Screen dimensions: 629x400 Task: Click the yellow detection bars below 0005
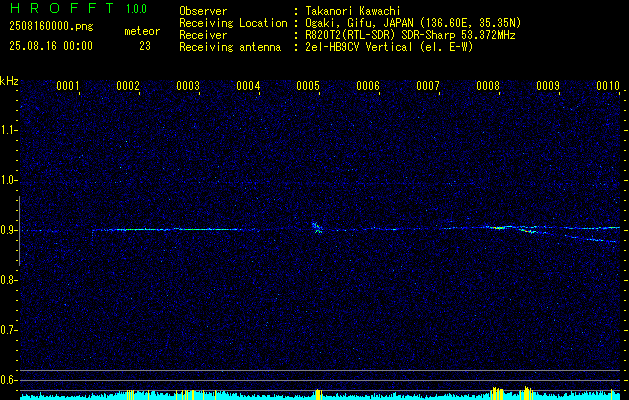point(318,394)
